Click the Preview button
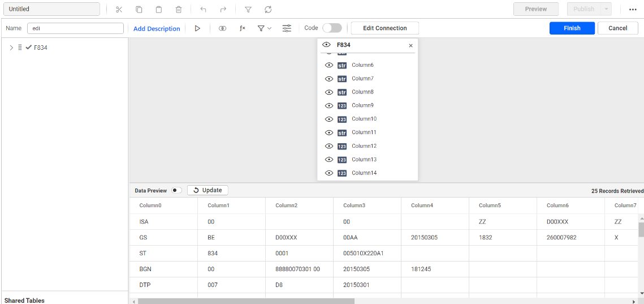The image size is (644, 304). 536,9
